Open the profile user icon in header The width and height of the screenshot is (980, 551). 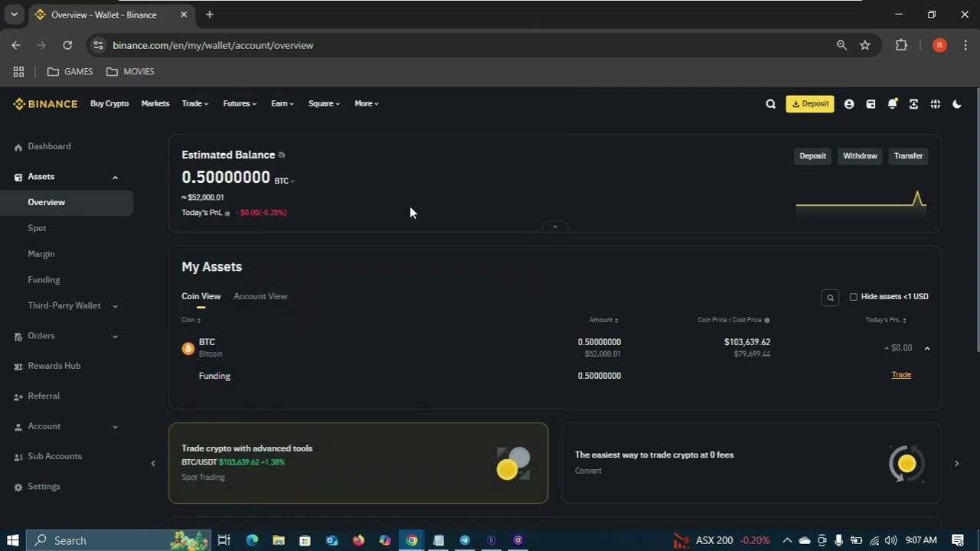point(849,104)
